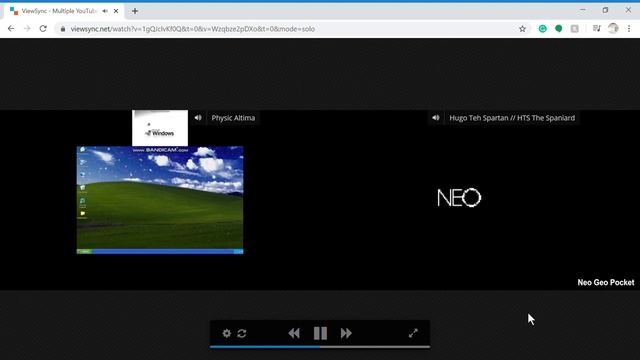Click the resync videos icon
The image size is (640, 360).
(242, 333)
